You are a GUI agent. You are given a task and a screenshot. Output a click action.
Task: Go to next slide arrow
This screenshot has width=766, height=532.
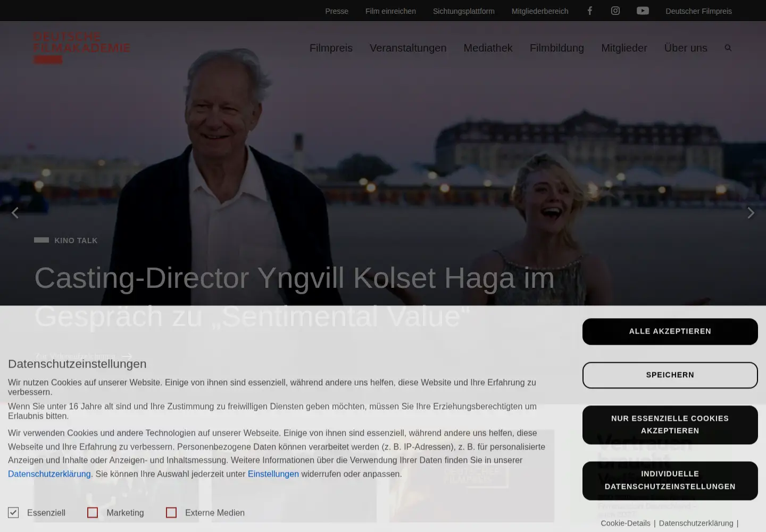751,213
